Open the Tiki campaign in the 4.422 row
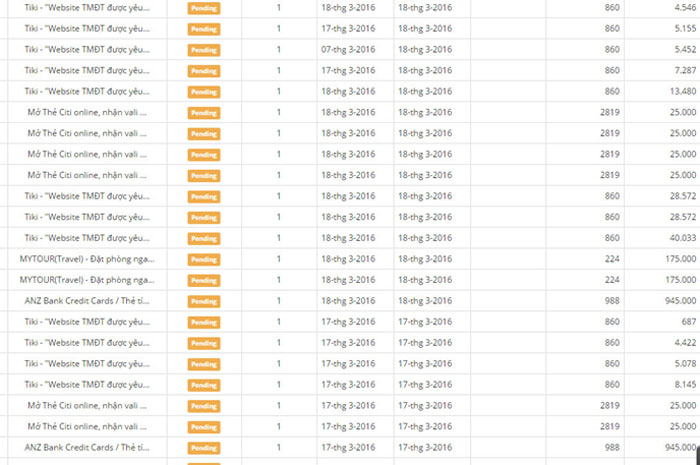 coord(95,343)
